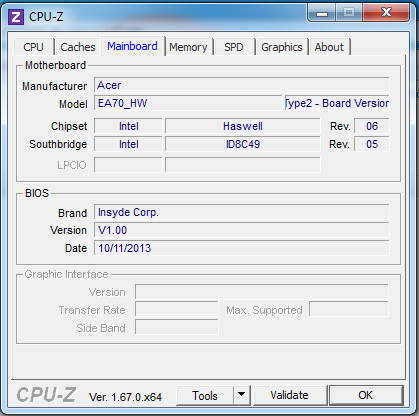Viewport: 419px width, 416px height.
Task: Select the BIOS Date field 10/11/2013
Action: pyautogui.click(x=242, y=248)
